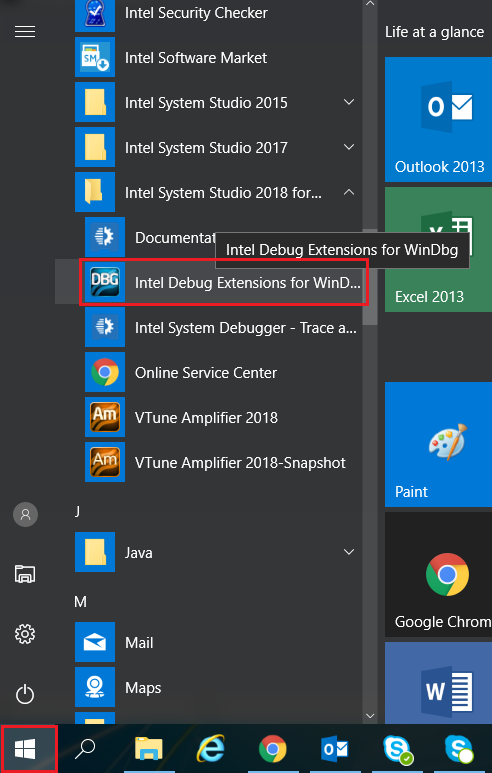Click the app list scrollbar thumb
The width and height of the screenshot is (492, 773).
point(370,277)
